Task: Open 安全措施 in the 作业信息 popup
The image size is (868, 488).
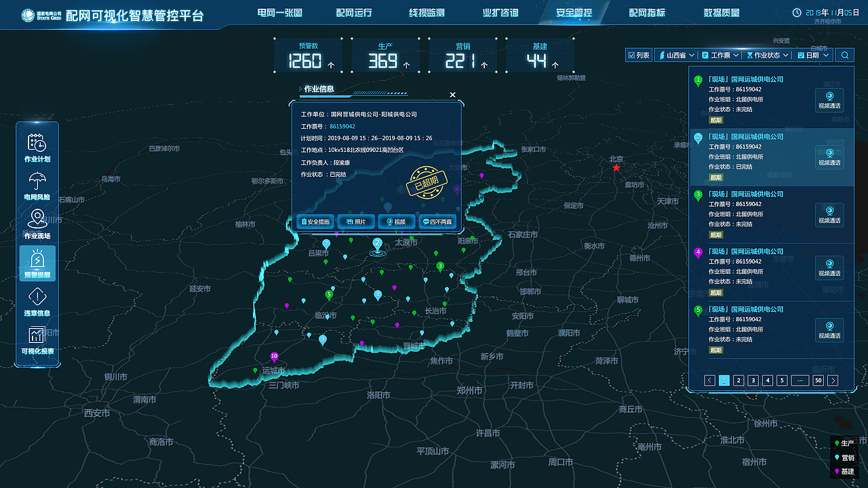Action: click(x=315, y=222)
